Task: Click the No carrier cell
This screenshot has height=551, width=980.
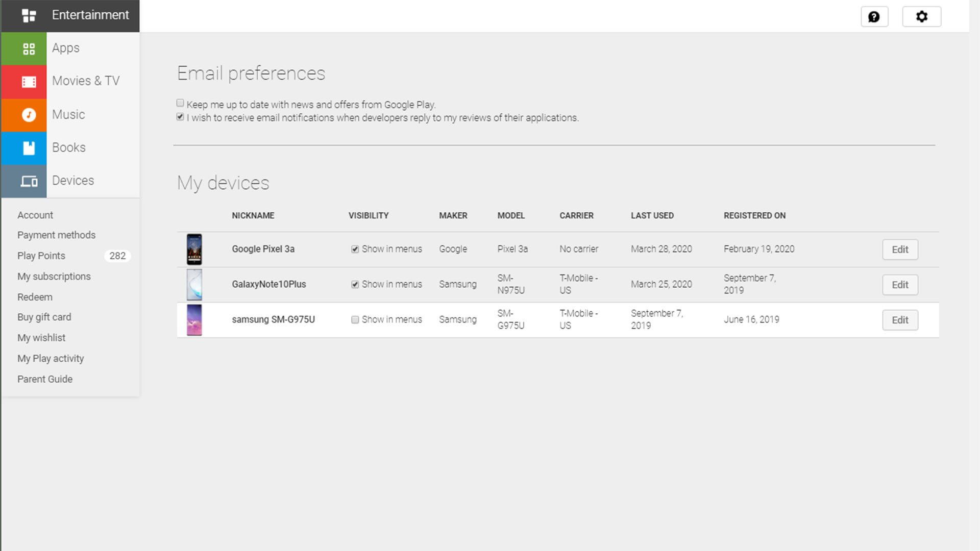Action: (x=579, y=249)
